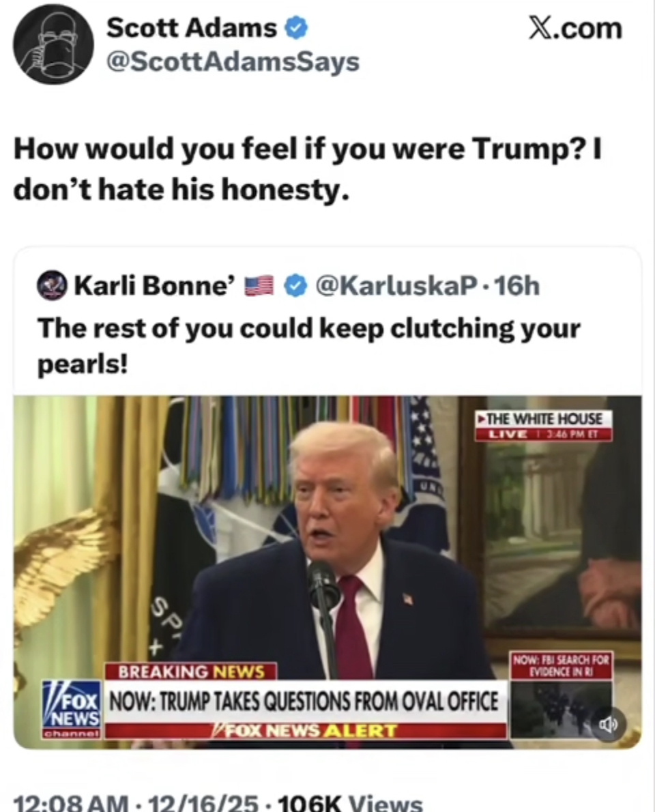Click the American flag emoji
The width and height of the screenshot is (655, 812).
pos(259,286)
